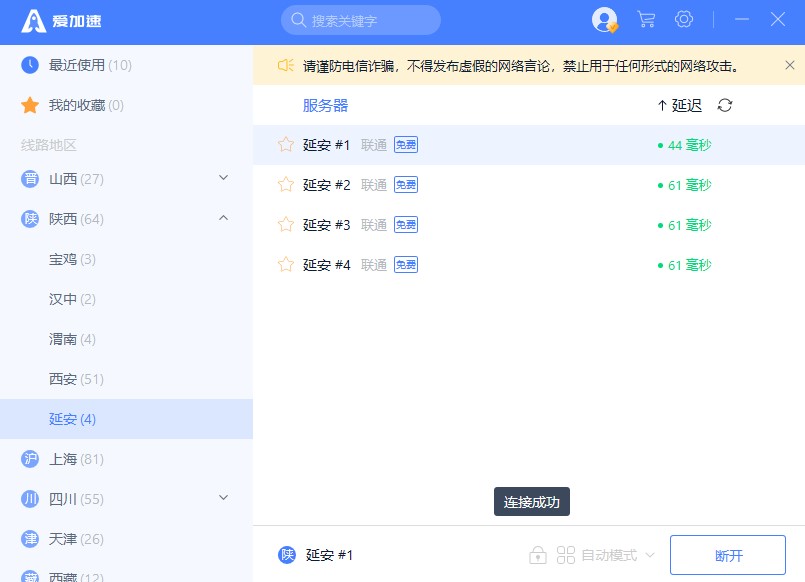
Task: Open 最近使用 recent list
Action: coord(90,65)
